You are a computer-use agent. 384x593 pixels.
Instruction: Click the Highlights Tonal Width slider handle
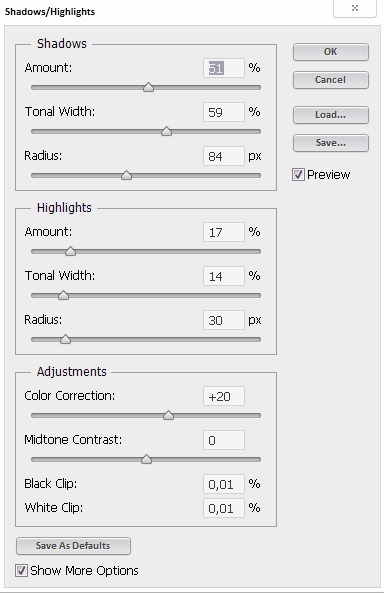coord(64,295)
